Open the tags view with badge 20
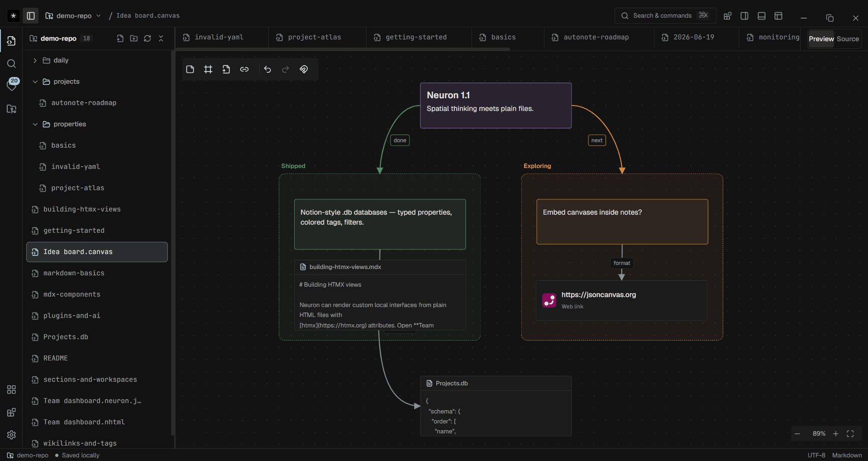This screenshot has width=868, height=461. pyautogui.click(x=11, y=85)
